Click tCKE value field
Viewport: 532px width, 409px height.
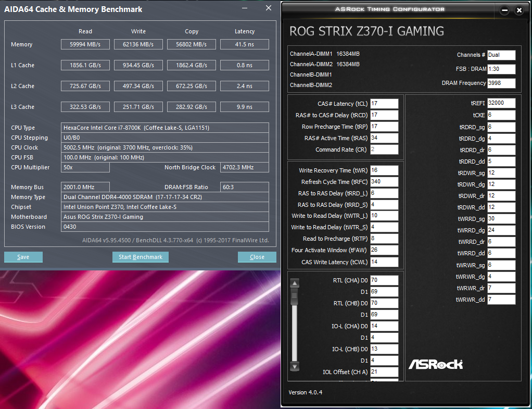click(501, 115)
